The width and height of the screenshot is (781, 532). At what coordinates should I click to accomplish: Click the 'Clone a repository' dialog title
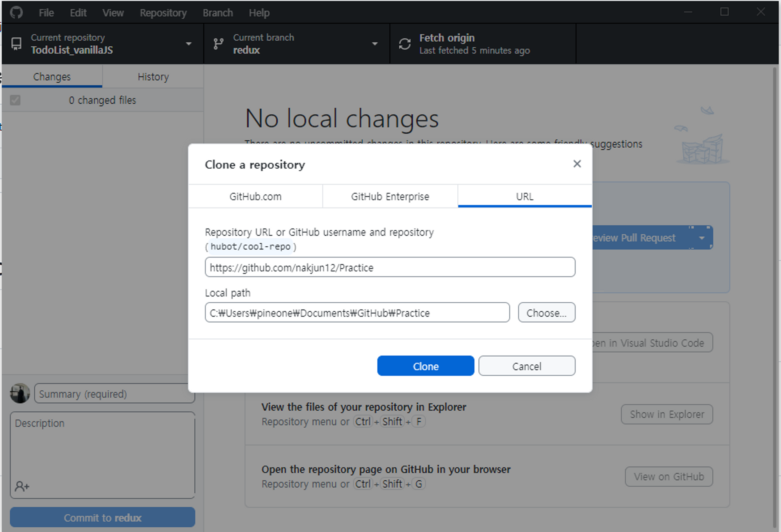[255, 165]
